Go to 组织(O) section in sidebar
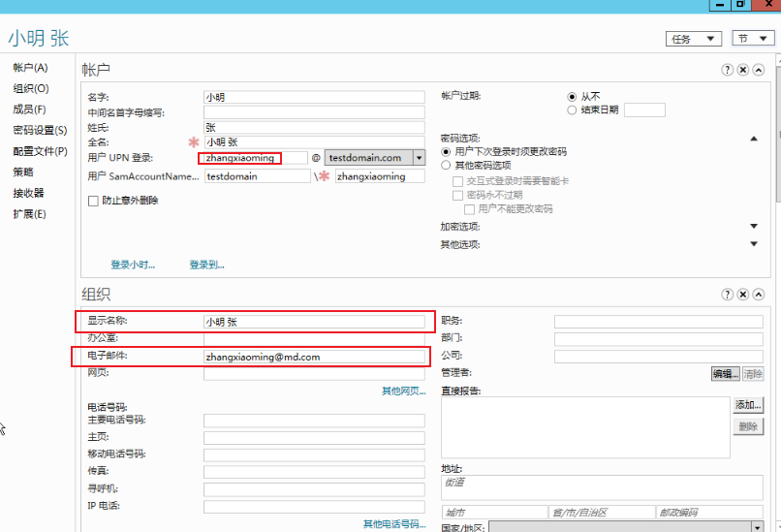 click(x=31, y=89)
